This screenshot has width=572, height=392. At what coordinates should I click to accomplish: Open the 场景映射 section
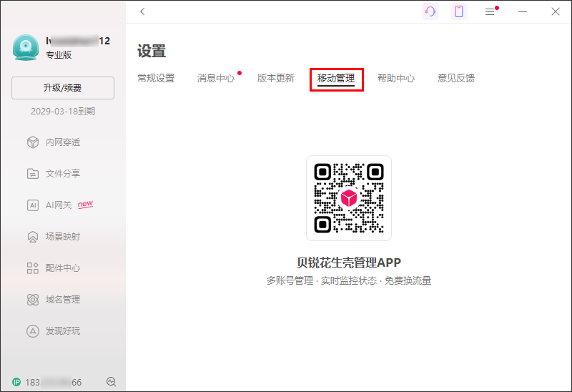click(x=63, y=237)
